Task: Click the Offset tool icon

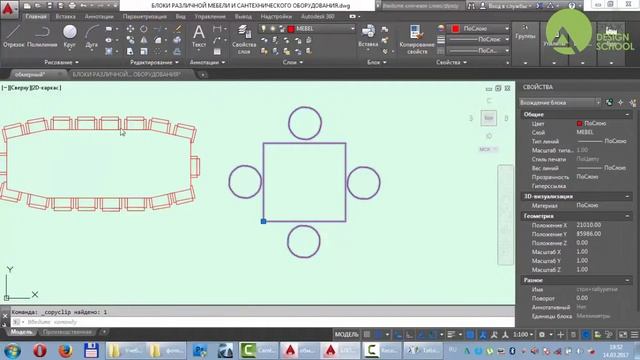Action: point(177,51)
